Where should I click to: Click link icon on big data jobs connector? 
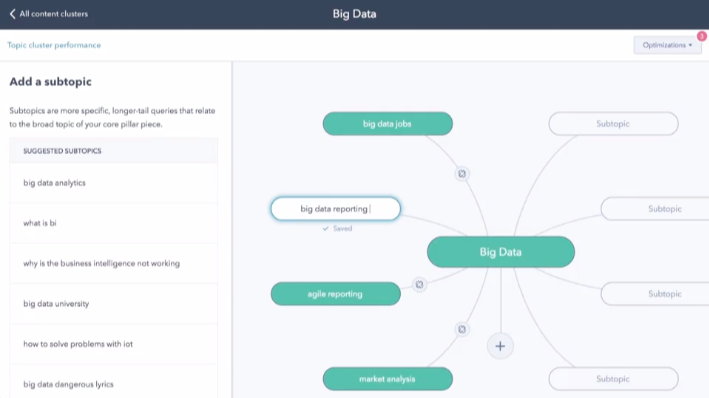coord(462,174)
